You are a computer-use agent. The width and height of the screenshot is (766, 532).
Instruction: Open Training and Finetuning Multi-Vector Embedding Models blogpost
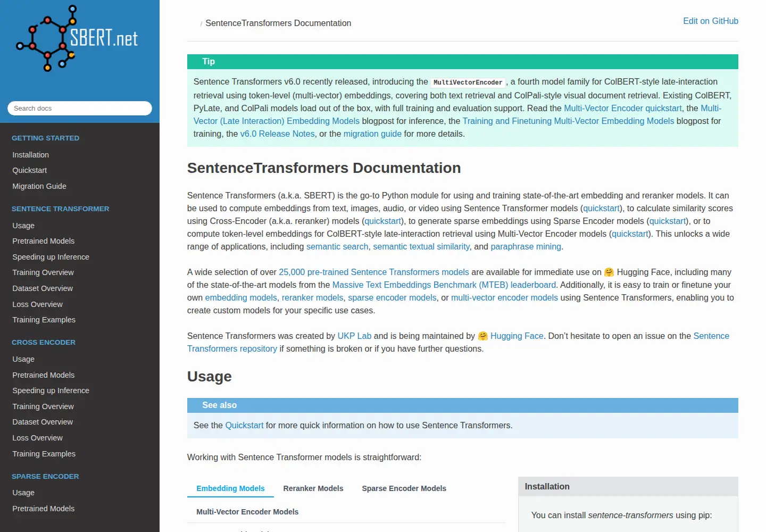(568, 121)
